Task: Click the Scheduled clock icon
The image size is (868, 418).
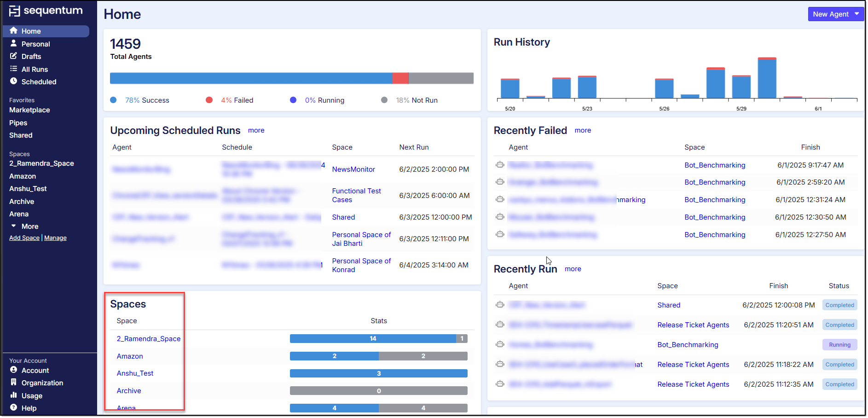Action: tap(14, 81)
